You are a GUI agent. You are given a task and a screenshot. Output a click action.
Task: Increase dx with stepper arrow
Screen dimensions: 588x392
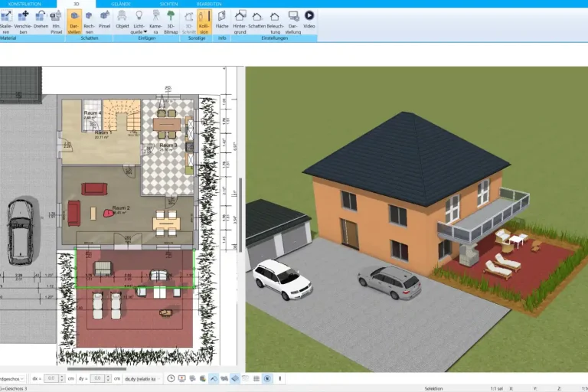(62, 377)
